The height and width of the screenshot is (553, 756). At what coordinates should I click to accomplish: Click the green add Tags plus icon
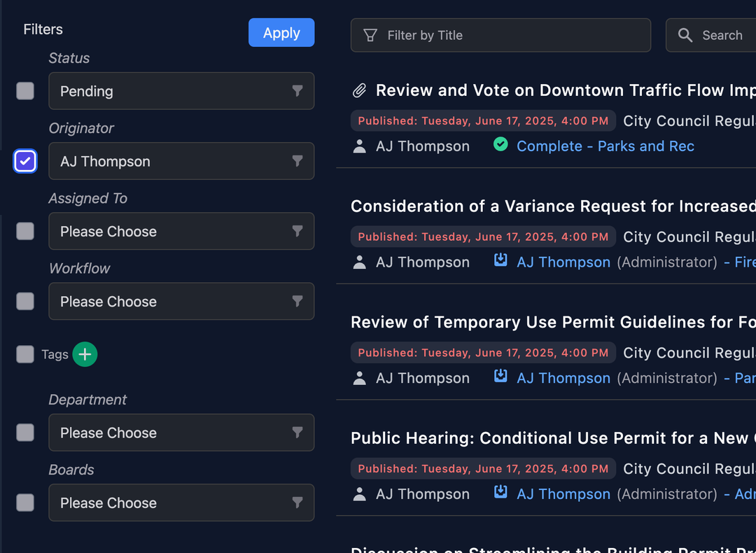point(85,354)
